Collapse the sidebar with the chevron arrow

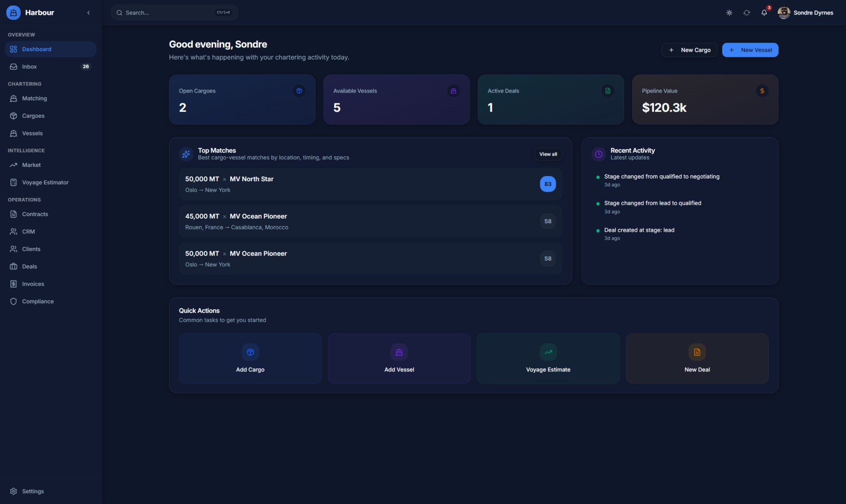tap(88, 13)
